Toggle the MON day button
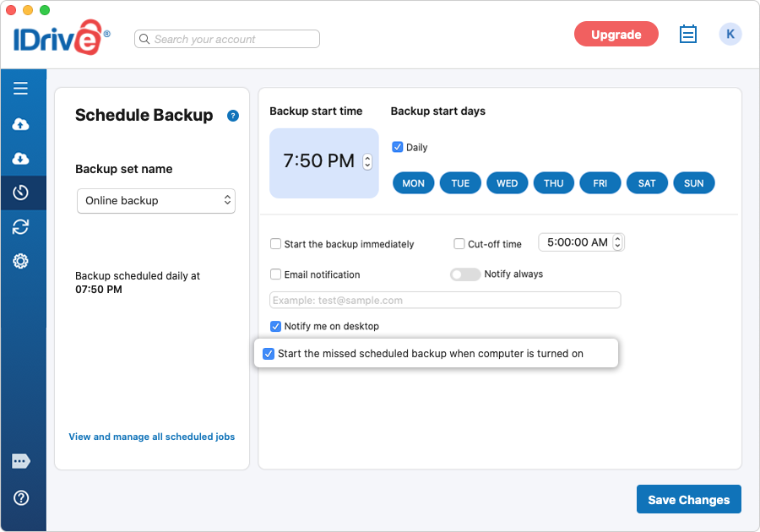The image size is (760, 532). coord(414,183)
